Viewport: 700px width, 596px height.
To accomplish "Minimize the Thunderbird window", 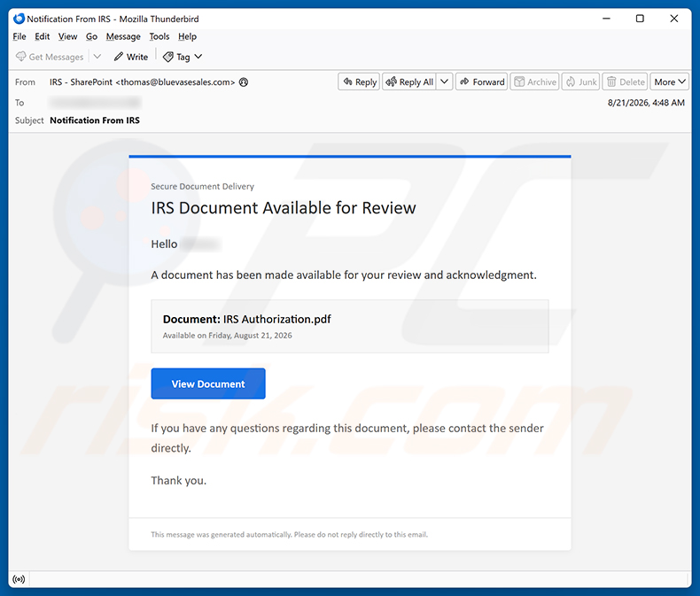I will [x=606, y=19].
